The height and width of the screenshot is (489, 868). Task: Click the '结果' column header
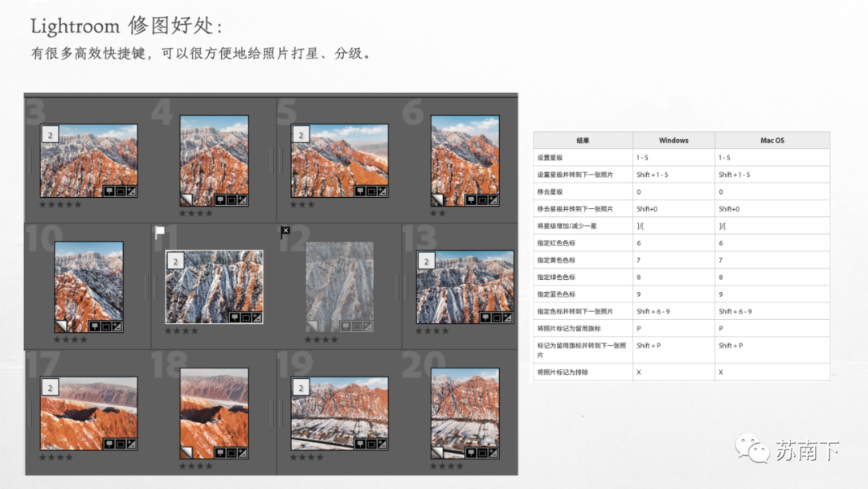583,141
